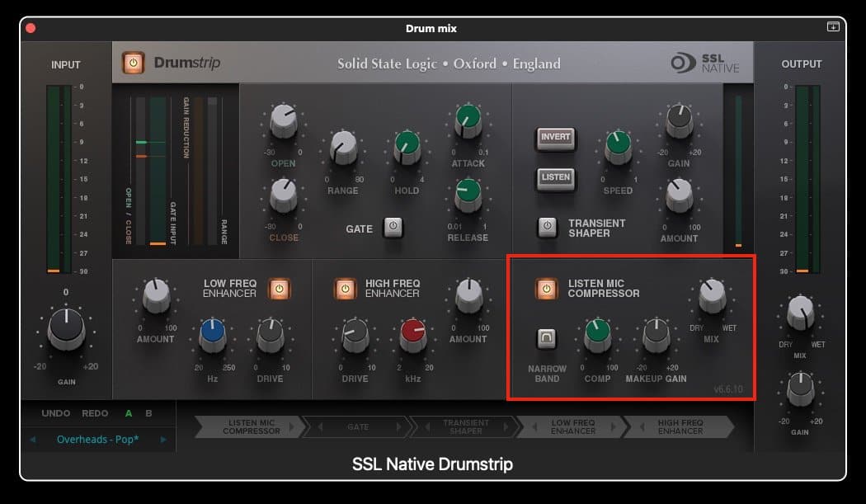Image resolution: width=866 pixels, height=504 pixels.
Task: Click the High Freq Enhancer Amount knob
Action: click(469, 295)
